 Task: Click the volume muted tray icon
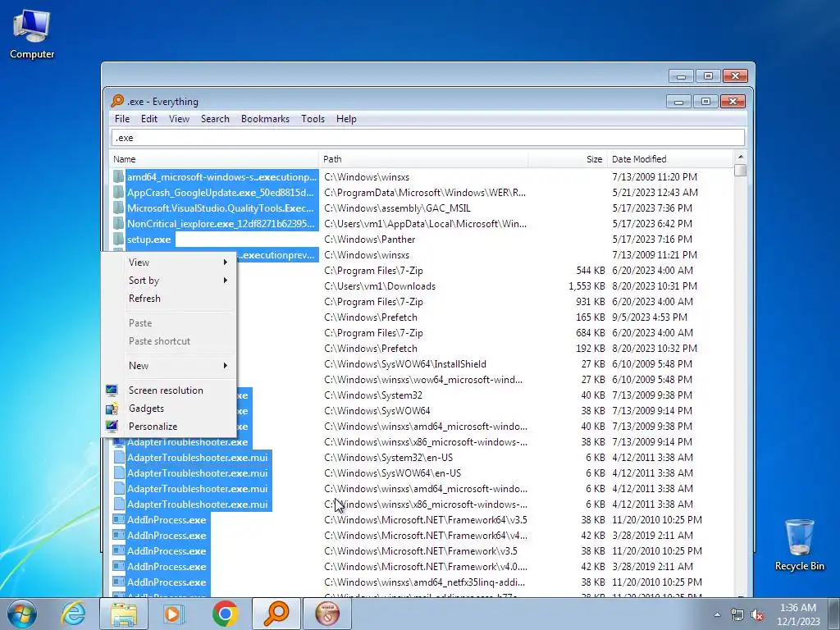(x=757, y=615)
